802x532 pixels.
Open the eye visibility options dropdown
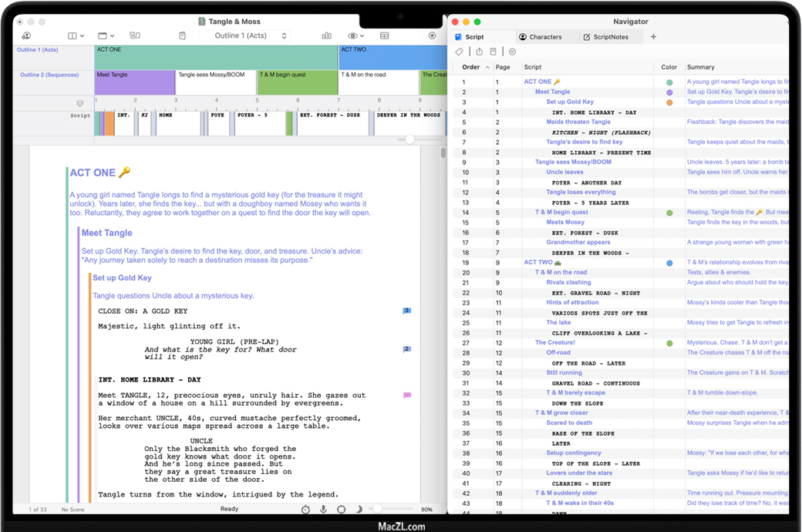[x=356, y=35]
